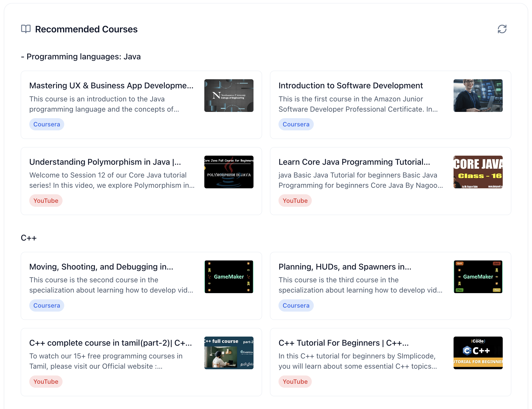Click the YouTube tag on the Core Java card
The width and height of the screenshot is (532, 409).
coord(295,201)
